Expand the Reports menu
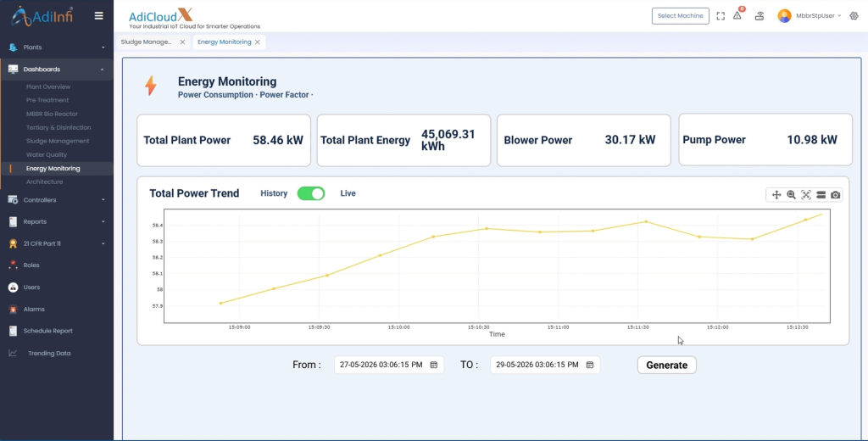The height and width of the screenshot is (441, 868). coord(103,221)
